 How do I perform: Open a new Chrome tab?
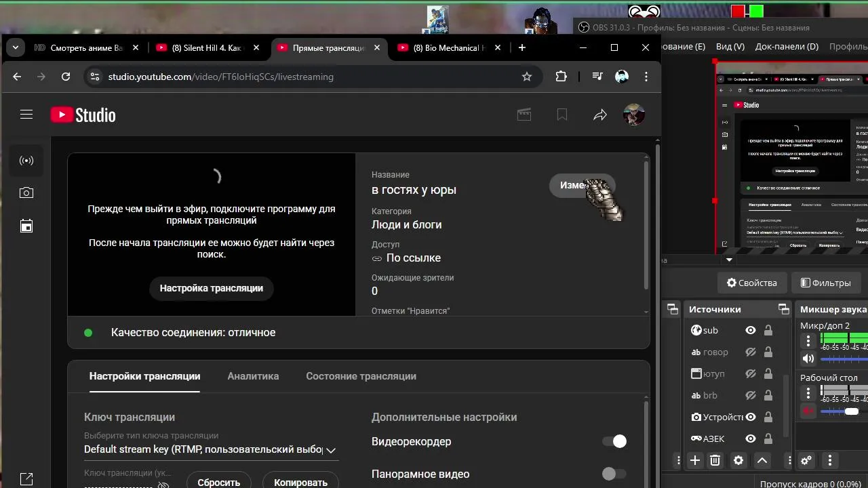coord(521,47)
